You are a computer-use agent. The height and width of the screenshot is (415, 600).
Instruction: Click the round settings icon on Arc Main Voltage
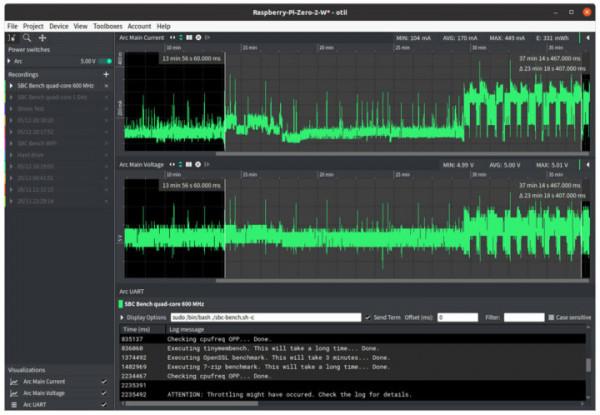[x=196, y=164]
